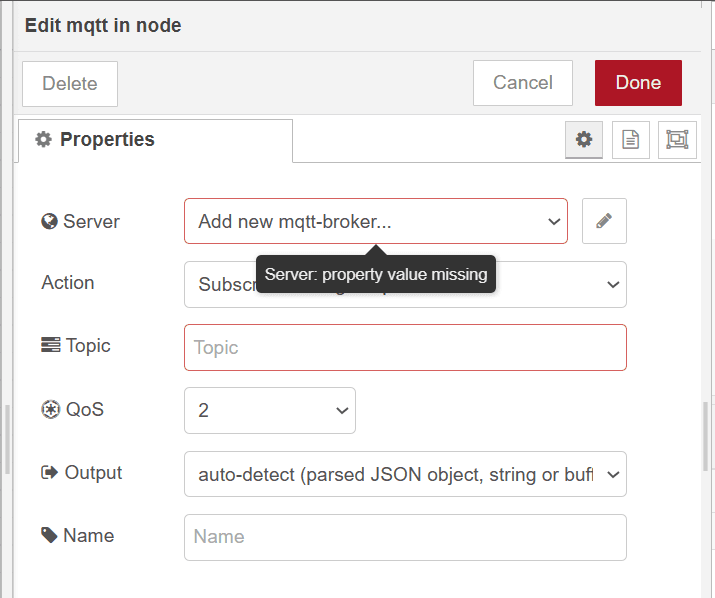Open node appearance settings icon
This screenshot has width=715, height=598.
pyautogui.click(x=677, y=140)
